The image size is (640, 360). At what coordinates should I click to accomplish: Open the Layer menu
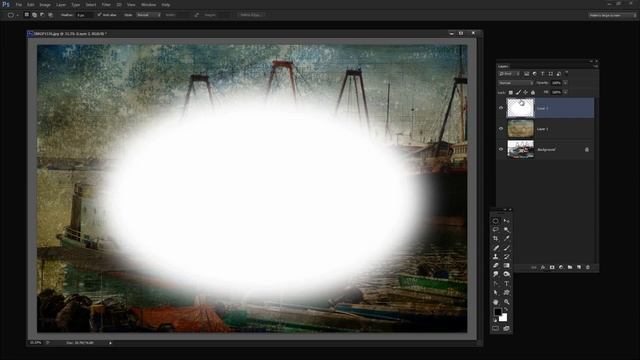(61, 5)
